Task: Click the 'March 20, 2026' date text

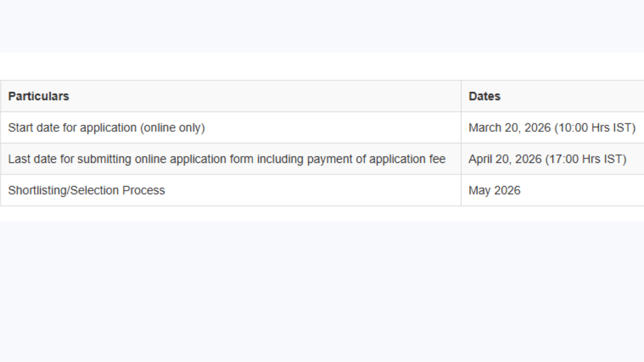Action: point(509,128)
